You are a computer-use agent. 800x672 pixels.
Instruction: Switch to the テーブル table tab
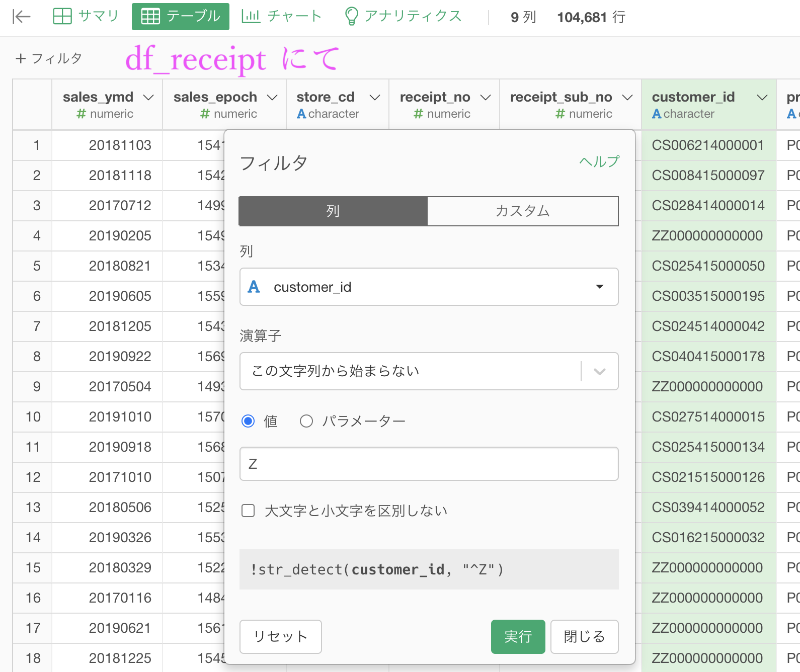tap(181, 16)
